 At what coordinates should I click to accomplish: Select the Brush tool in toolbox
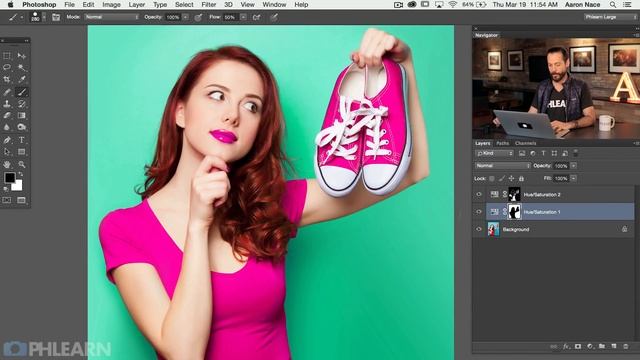[x=22, y=92]
